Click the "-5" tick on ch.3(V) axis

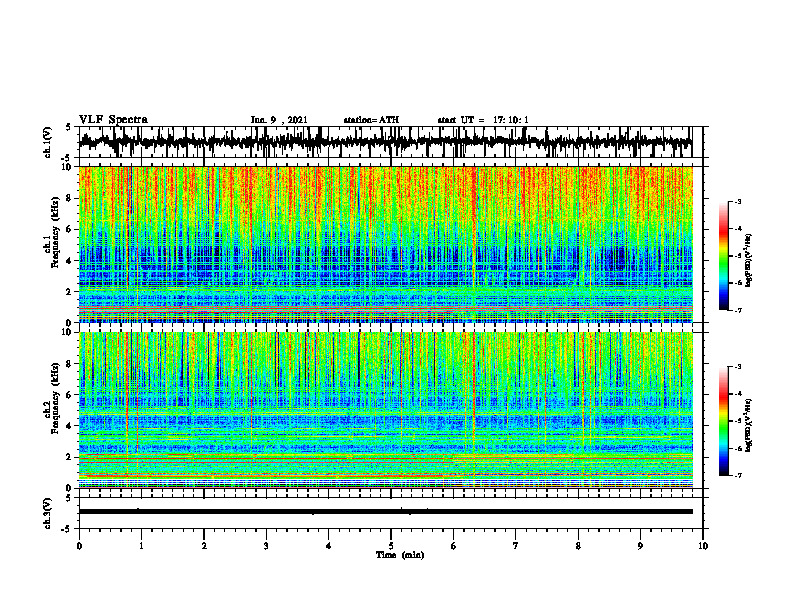(66, 529)
